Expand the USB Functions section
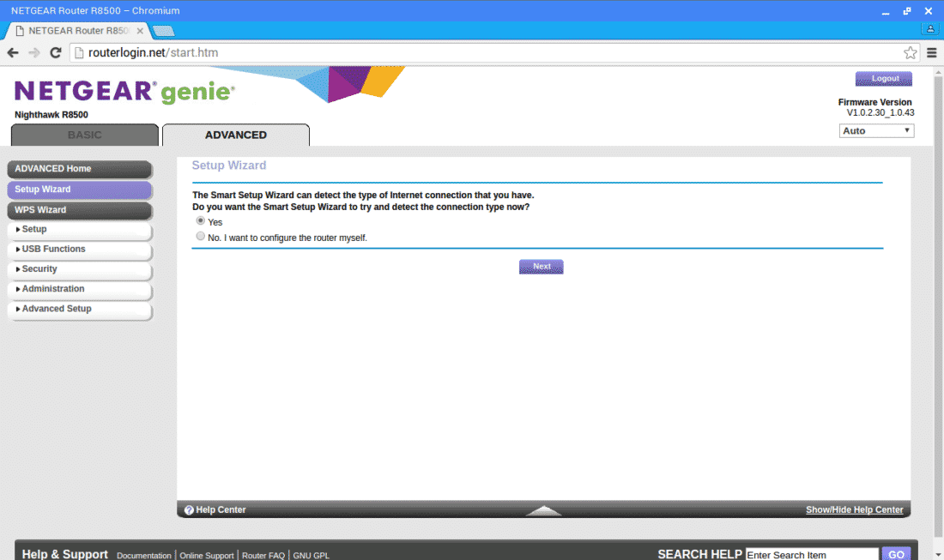The image size is (944, 560). coord(80,250)
